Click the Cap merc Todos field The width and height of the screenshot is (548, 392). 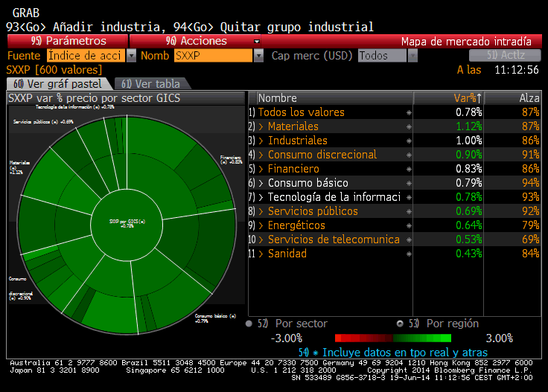click(x=383, y=56)
